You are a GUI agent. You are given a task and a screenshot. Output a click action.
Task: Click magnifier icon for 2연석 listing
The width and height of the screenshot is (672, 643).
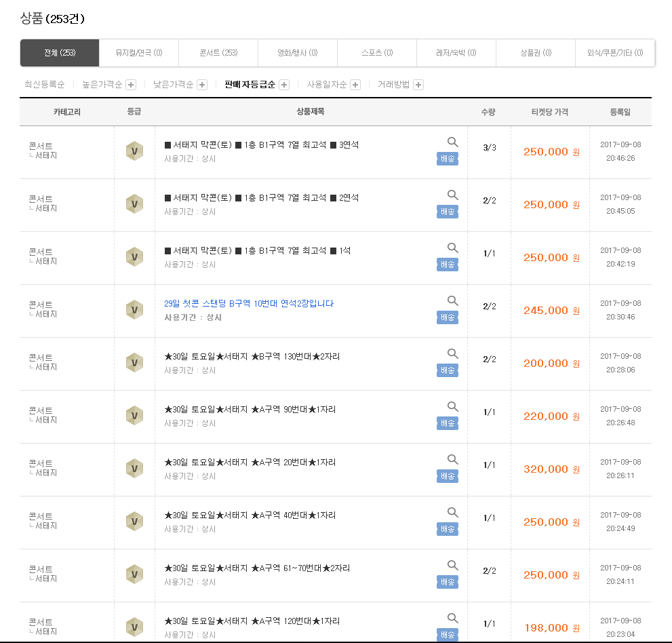click(452, 195)
